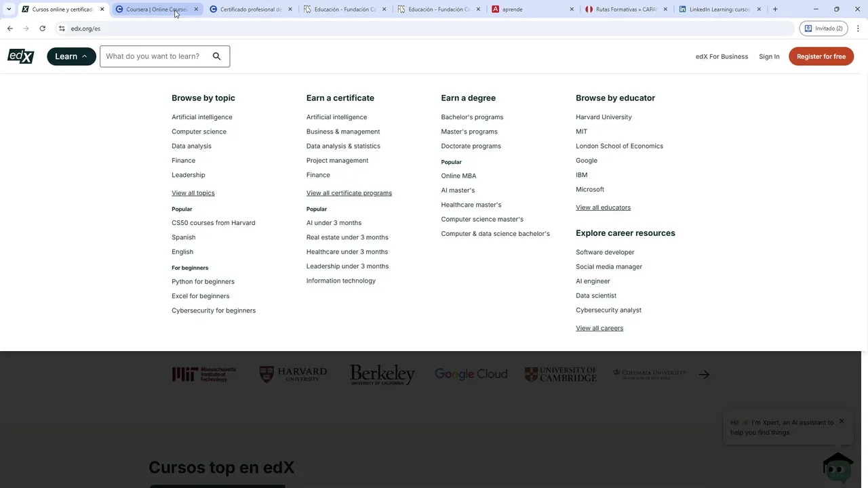Click the Berkeley logo

tap(382, 375)
